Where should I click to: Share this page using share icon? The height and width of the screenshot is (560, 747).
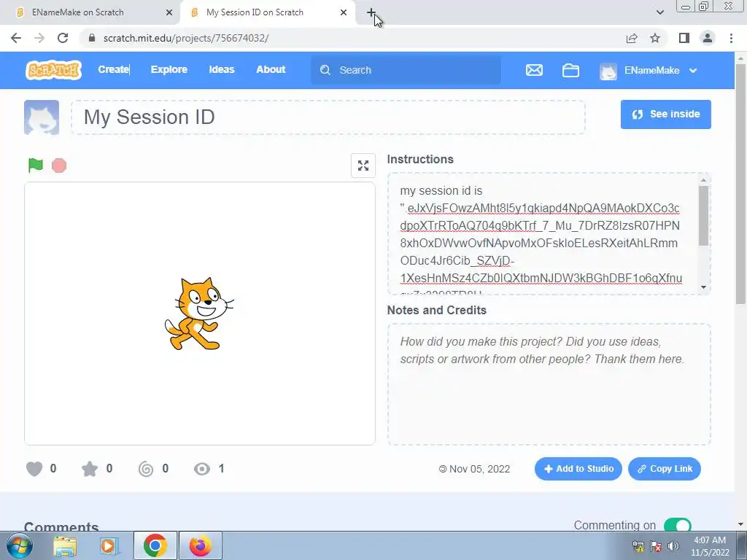(x=632, y=38)
